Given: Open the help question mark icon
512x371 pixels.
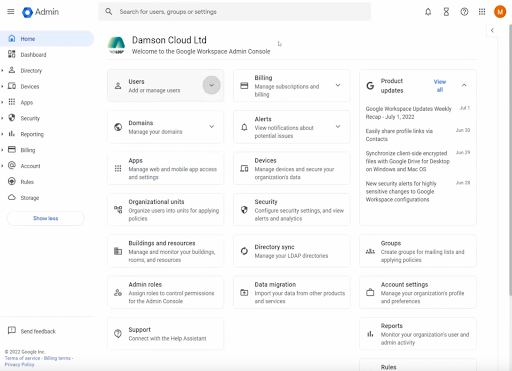Looking at the screenshot, I should (x=464, y=12).
